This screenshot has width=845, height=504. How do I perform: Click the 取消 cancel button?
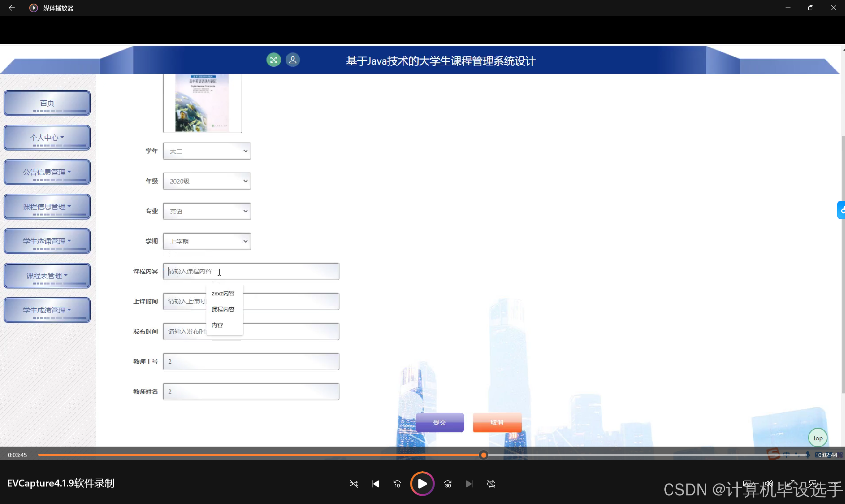[x=497, y=422]
